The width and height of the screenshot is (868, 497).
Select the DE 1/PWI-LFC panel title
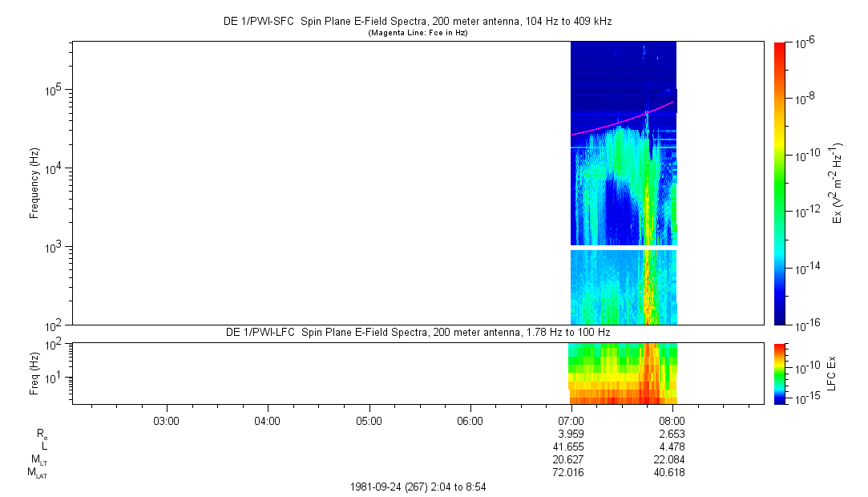point(417,332)
